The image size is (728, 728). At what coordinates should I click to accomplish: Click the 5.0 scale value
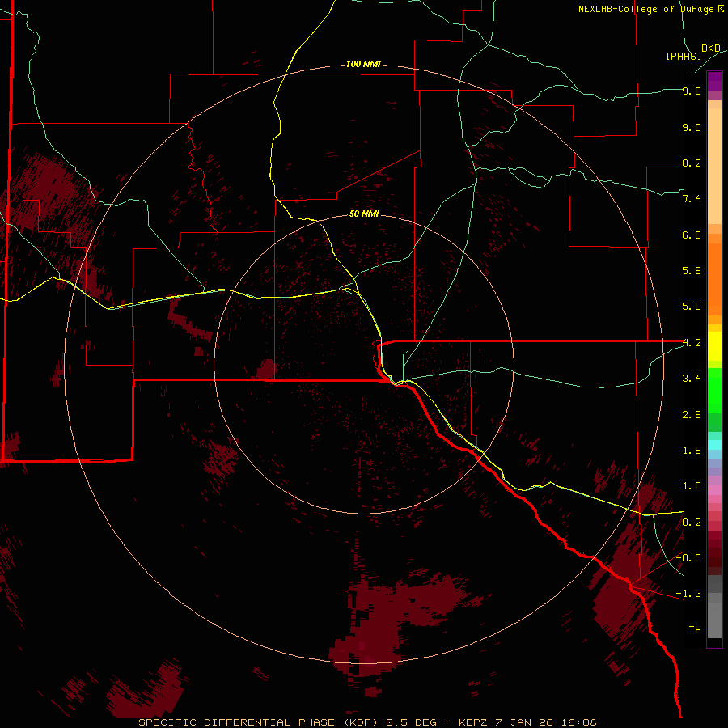point(692,307)
